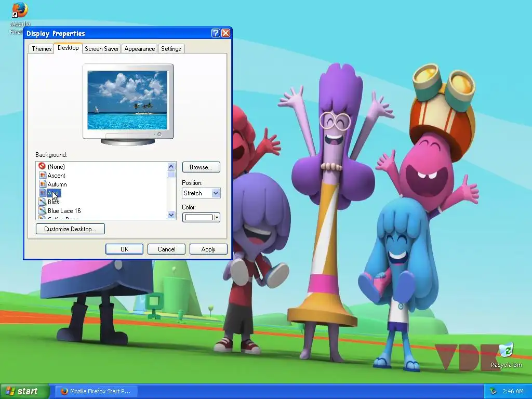
Task: Select (None) in the background list
Action: point(56,167)
